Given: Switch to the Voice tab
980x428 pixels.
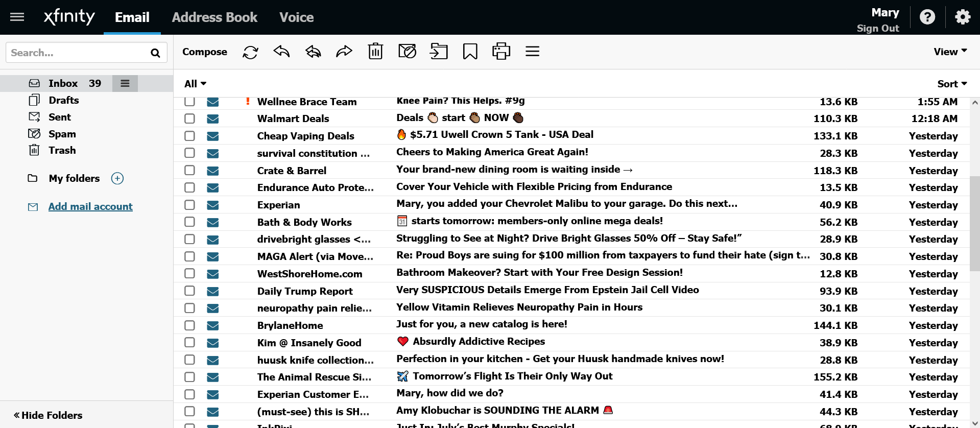Looking at the screenshot, I should tap(296, 17).
